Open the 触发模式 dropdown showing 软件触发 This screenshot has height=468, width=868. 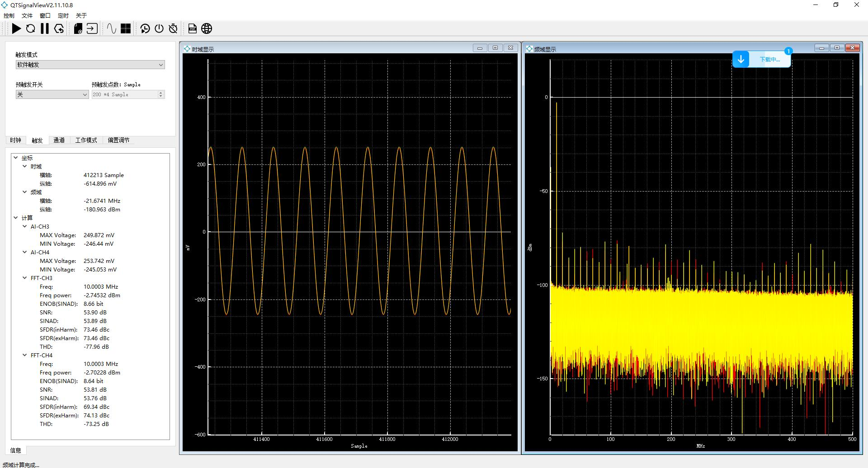[x=90, y=65]
